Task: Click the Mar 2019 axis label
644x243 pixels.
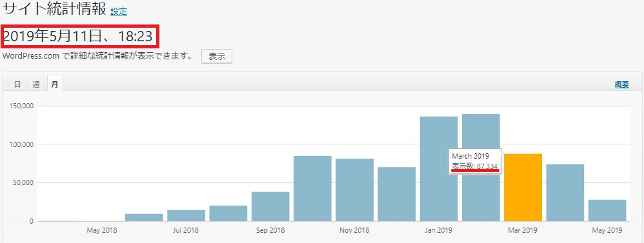Action: (523, 230)
